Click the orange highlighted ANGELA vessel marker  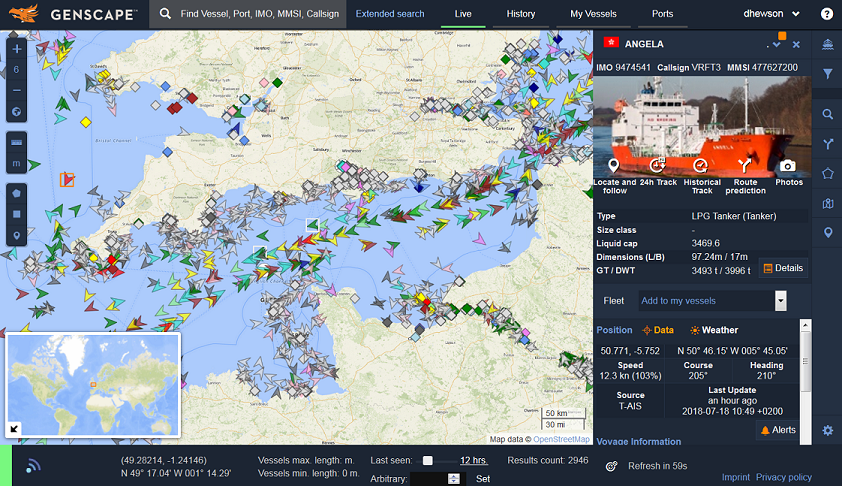tap(67, 179)
